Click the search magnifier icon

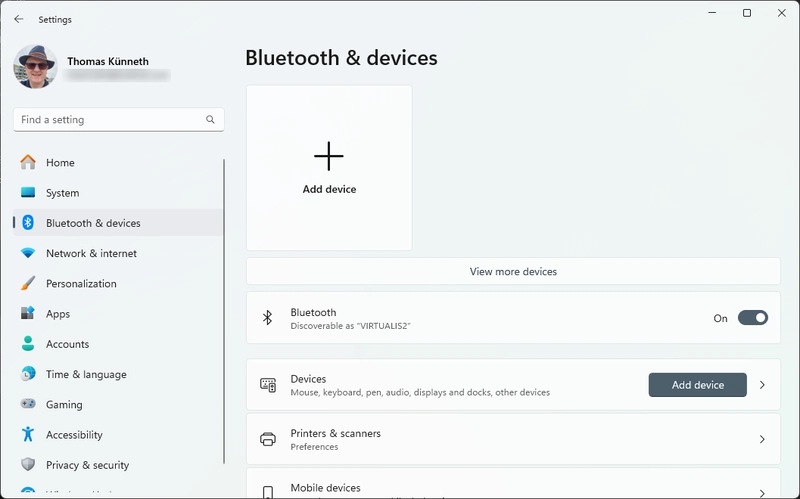click(210, 119)
